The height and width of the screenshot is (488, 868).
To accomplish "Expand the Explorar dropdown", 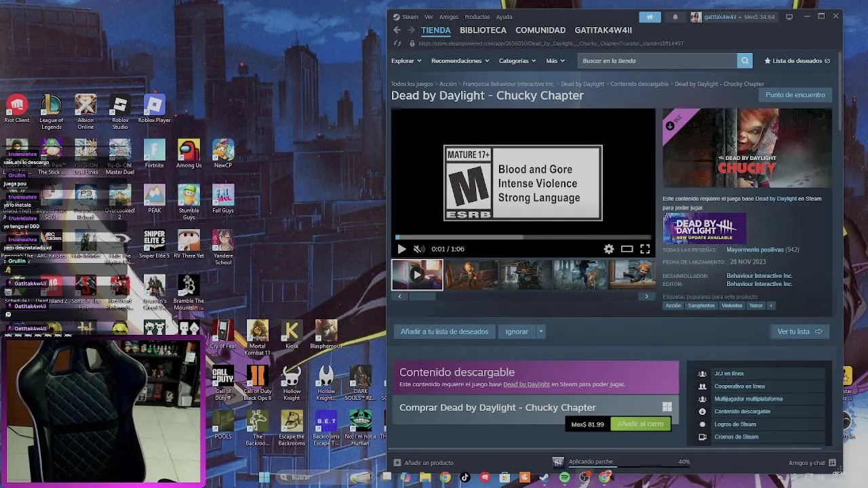I will coord(406,60).
